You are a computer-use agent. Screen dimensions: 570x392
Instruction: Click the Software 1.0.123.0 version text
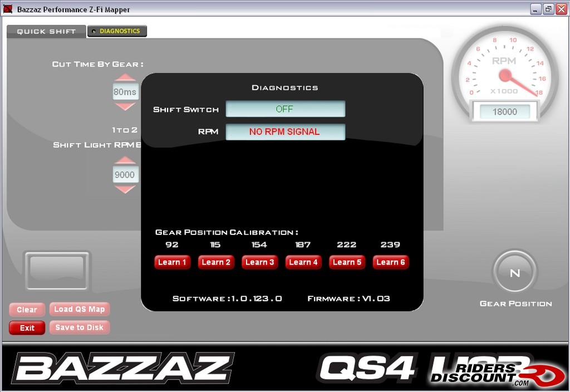[x=227, y=299]
